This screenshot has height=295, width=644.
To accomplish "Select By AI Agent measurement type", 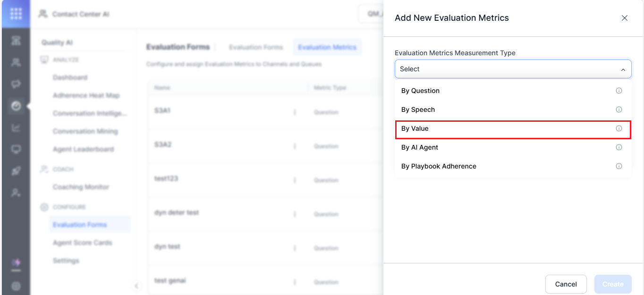I will click(x=420, y=147).
